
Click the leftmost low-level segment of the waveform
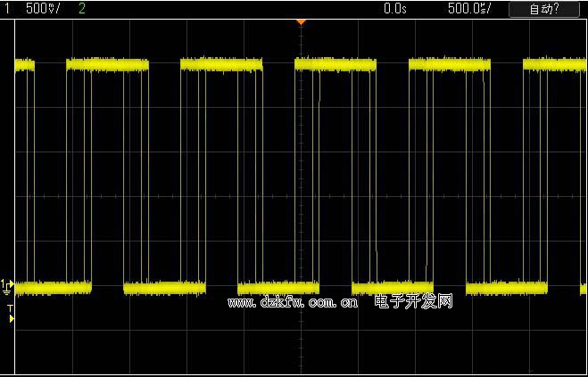click(54, 287)
